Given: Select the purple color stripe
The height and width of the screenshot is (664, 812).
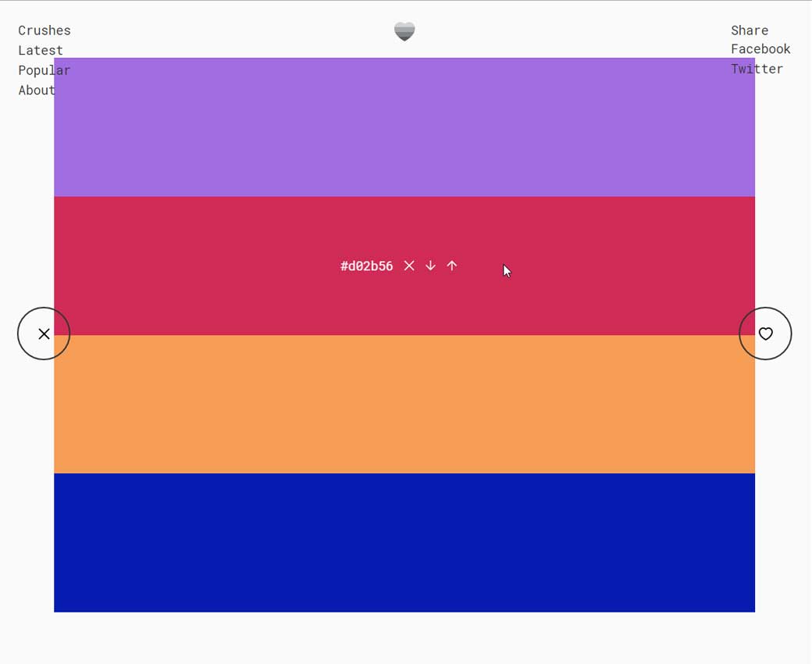Looking at the screenshot, I should pyautogui.click(x=404, y=127).
